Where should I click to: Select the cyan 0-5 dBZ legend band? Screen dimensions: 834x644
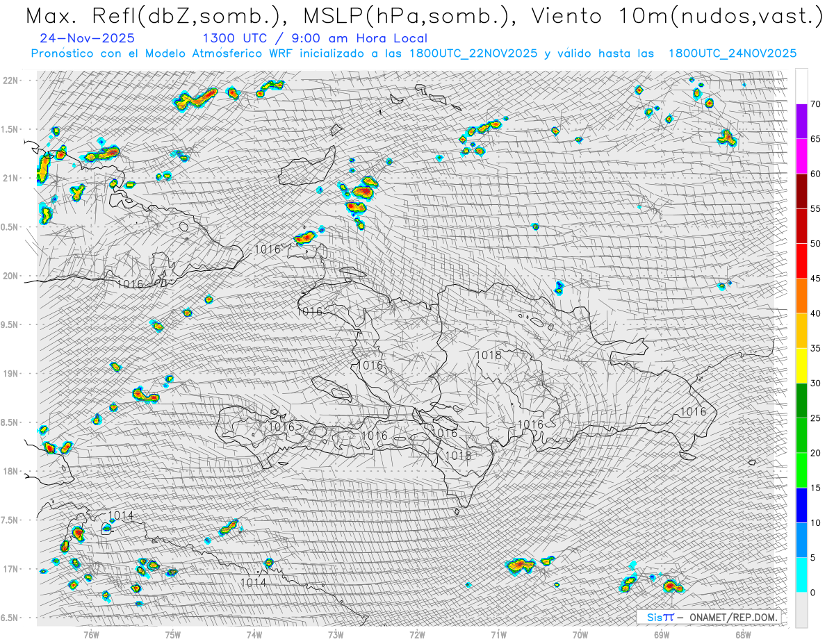point(801,575)
